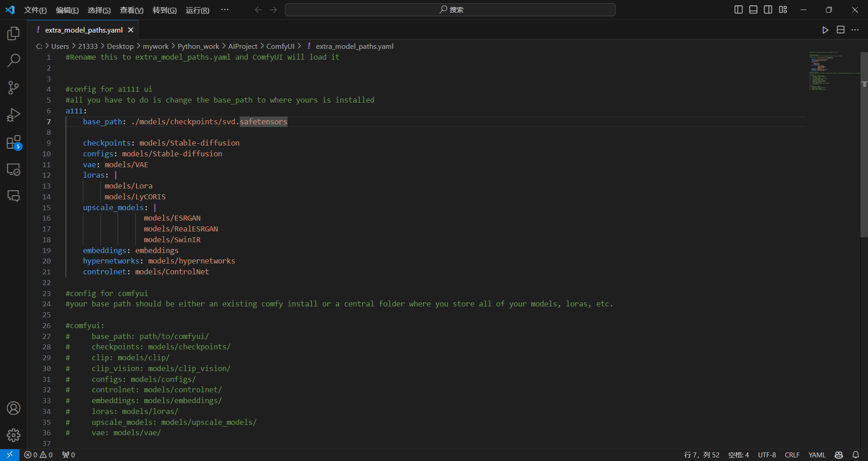Click the minimap code preview
Image resolution: width=868 pixels, height=461 pixels.
[x=834, y=71]
